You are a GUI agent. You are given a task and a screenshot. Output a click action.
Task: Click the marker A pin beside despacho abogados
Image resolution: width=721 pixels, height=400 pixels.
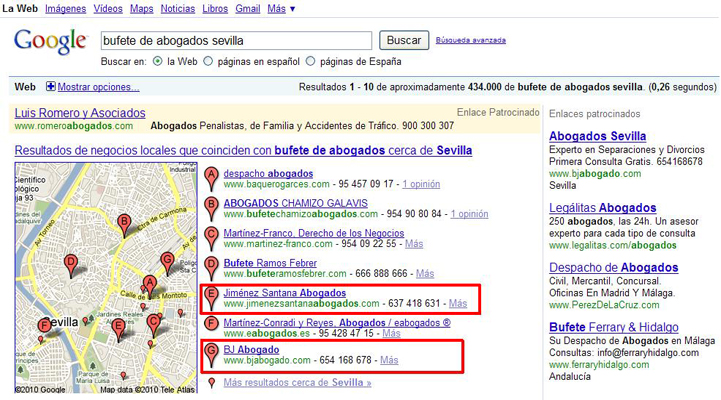pyautogui.click(x=211, y=178)
